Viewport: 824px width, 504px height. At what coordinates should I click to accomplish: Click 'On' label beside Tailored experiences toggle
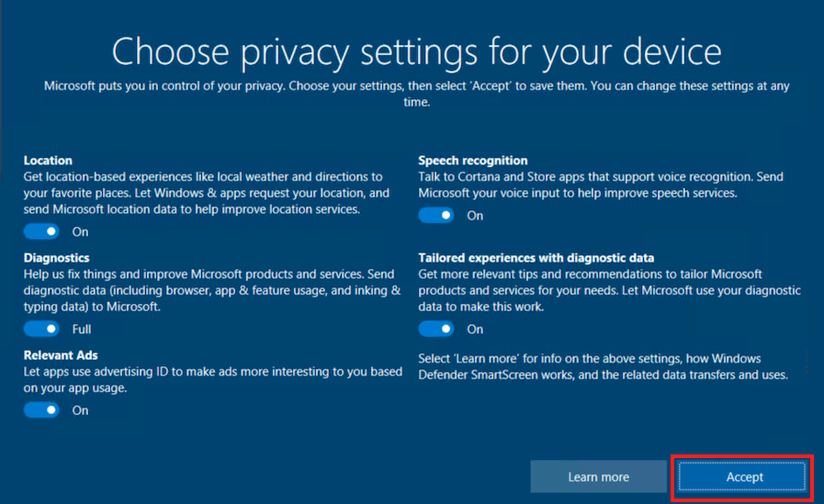click(x=475, y=330)
